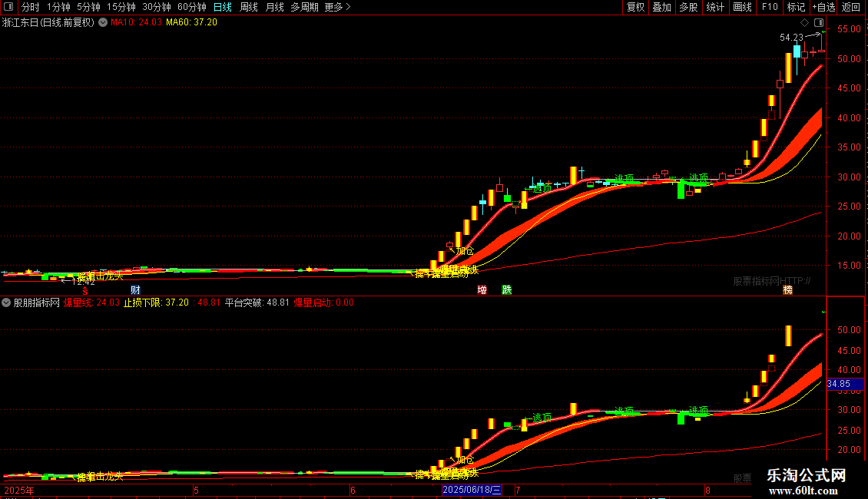Viewport: 868px width, 499px height.
Task: Click the diamond marker icon above the chart
Action: click(804, 23)
